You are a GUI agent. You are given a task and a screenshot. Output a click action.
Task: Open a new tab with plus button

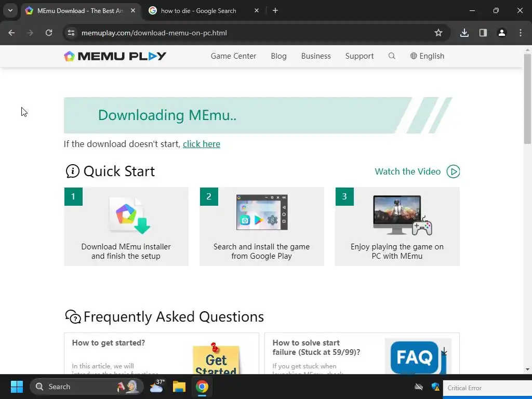275,10
